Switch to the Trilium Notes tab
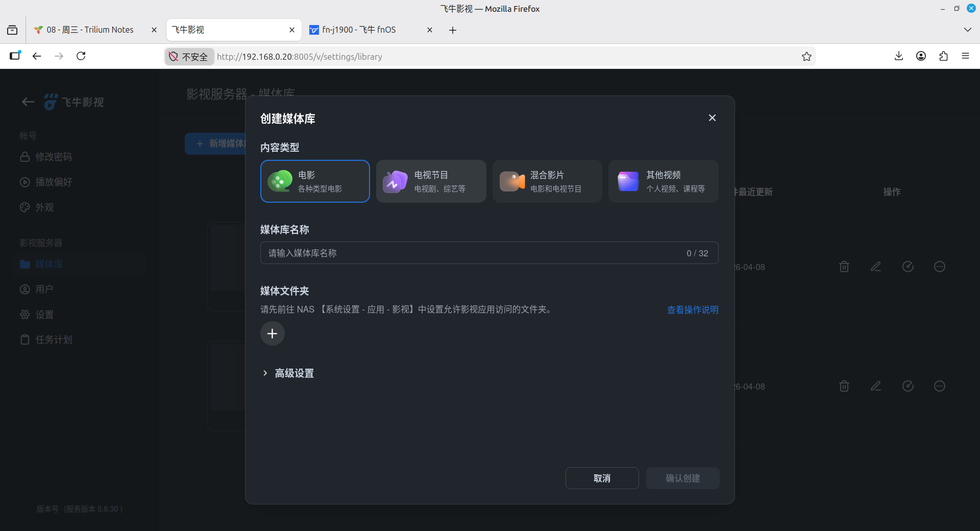Image resolution: width=980 pixels, height=531 pixels. tap(90, 30)
